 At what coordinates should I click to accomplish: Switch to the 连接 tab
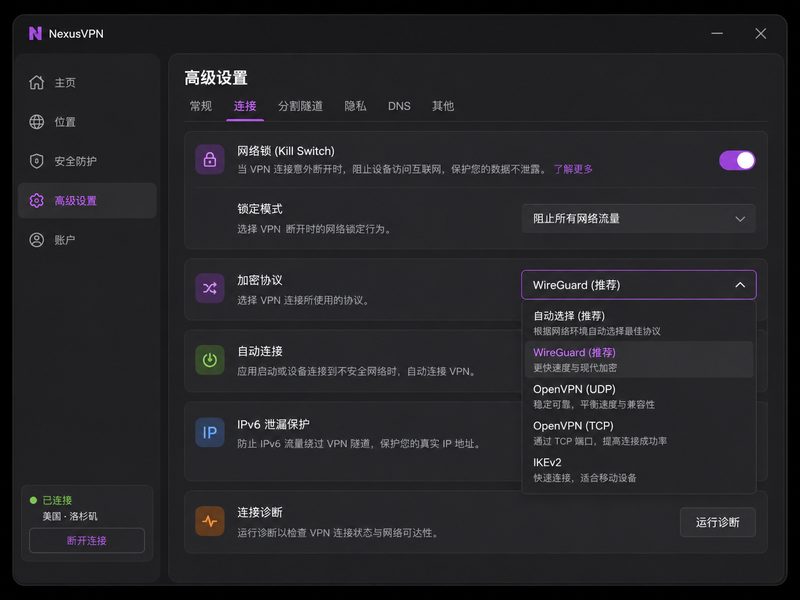coord(245,106)
